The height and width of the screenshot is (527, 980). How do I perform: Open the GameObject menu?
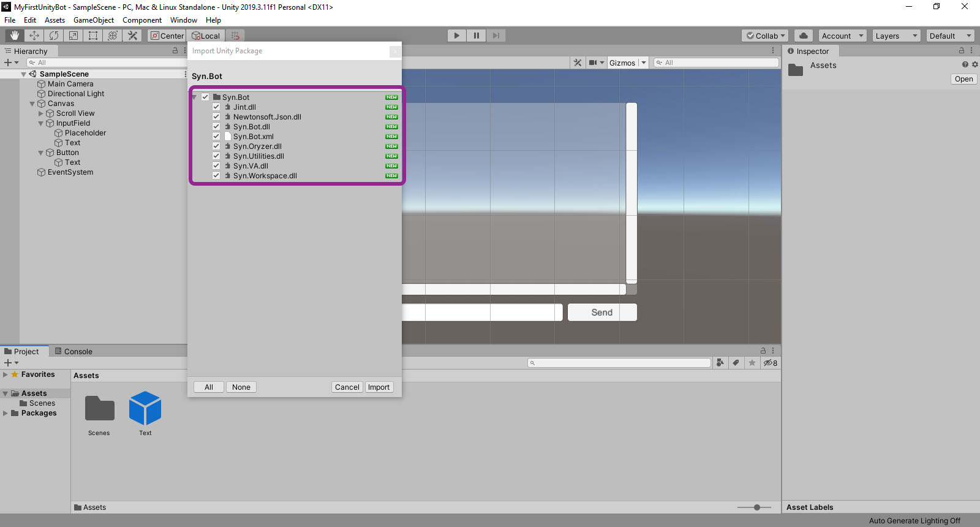tap(94, 20)
